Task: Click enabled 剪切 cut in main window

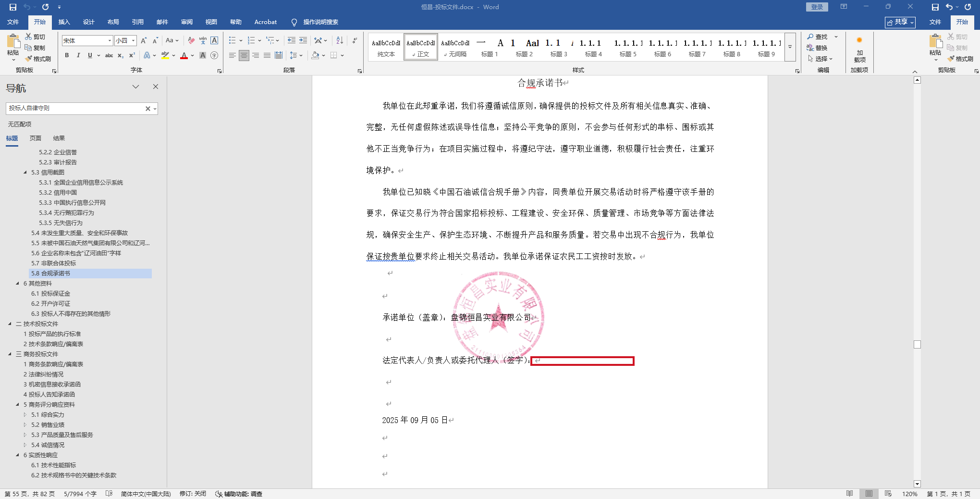Action: 36,37
